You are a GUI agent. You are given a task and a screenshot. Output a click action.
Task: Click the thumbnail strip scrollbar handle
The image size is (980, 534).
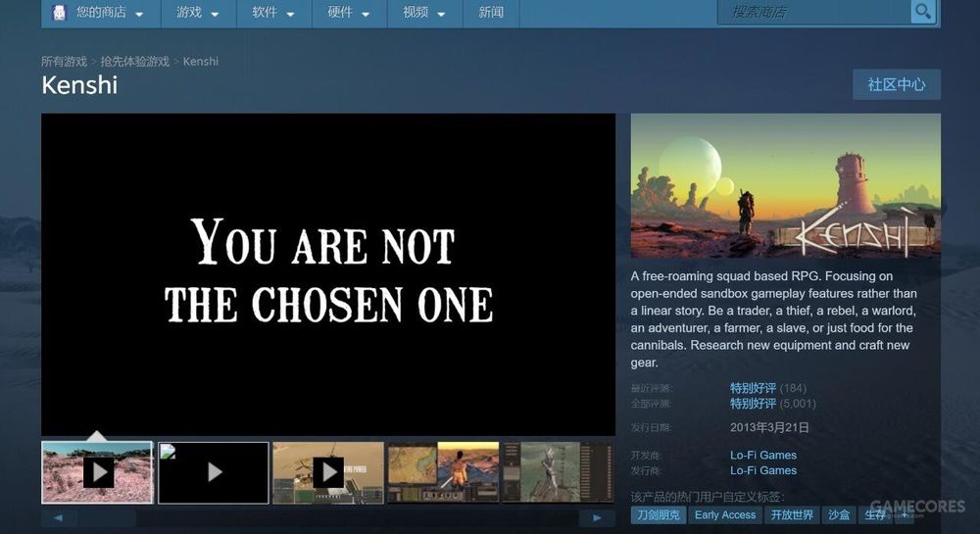tap(107, 517)
